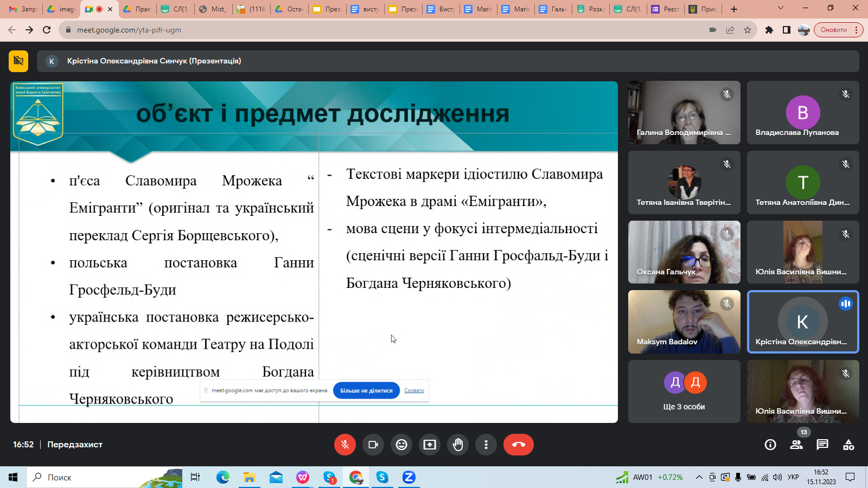The image size is (868, 488).
Task: Open the meeting details info icon
Action: click(x=770, y=445)
